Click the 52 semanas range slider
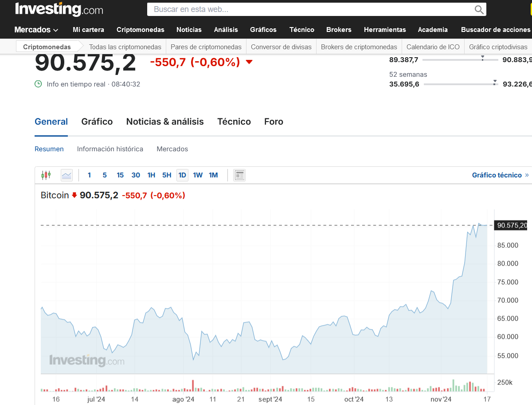 [x=461, y=84]
